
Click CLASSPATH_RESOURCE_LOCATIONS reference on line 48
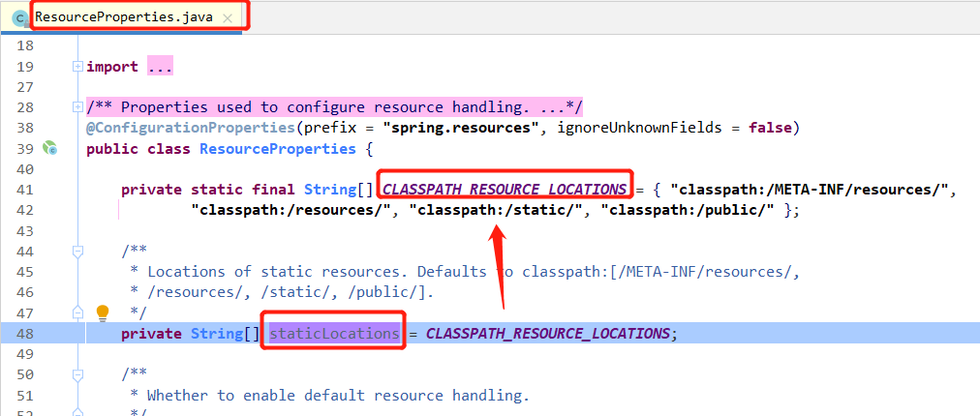[547, 334]
